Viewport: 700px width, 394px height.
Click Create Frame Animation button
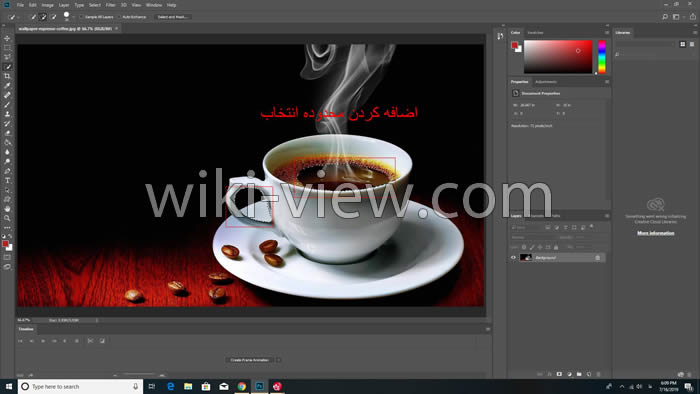(x=250, y=360)
